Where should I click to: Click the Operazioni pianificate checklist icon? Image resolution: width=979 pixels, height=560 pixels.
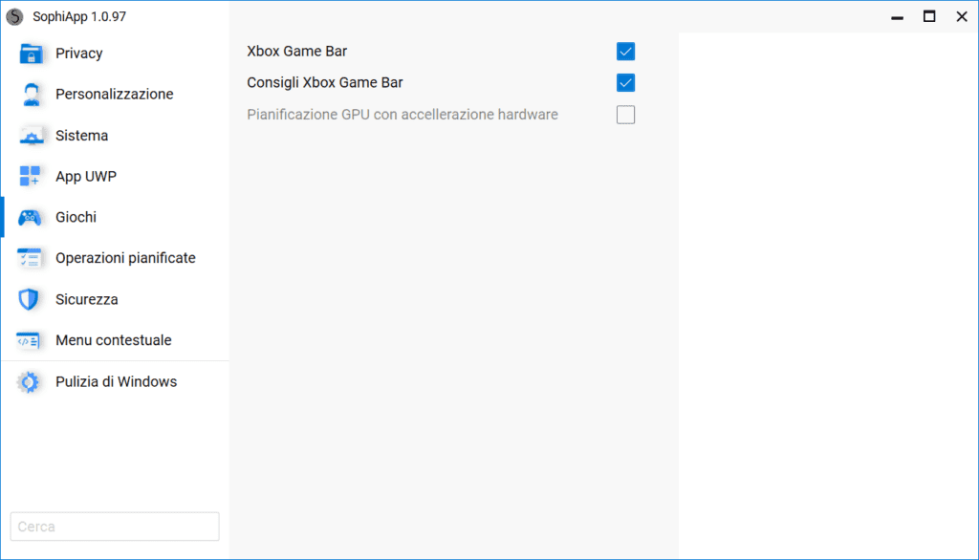click(x=30, y=258)
